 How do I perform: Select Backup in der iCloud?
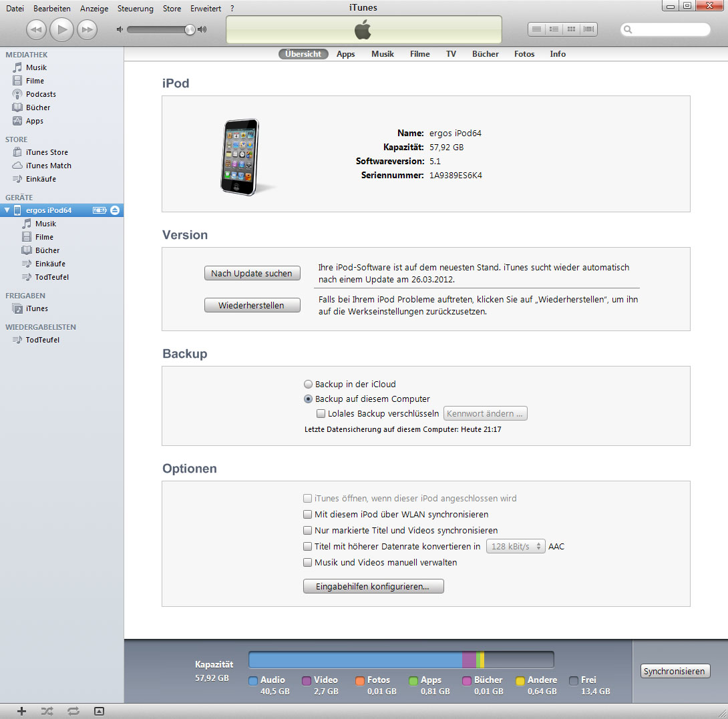point(308,385)
